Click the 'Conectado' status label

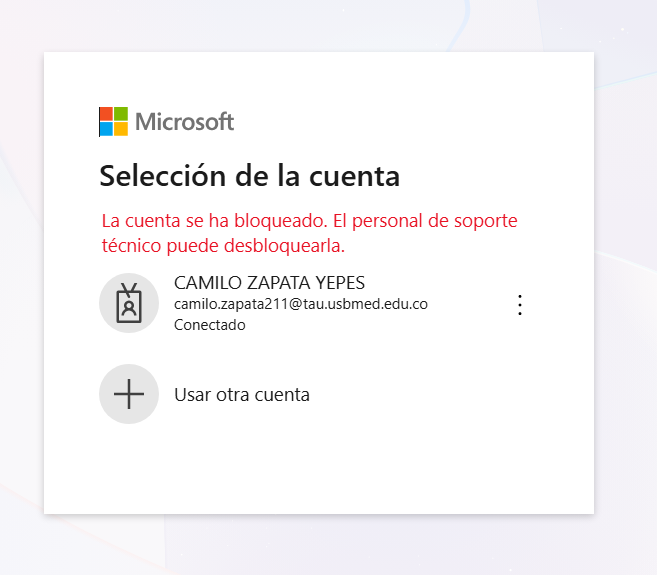(x=210, y=325)
